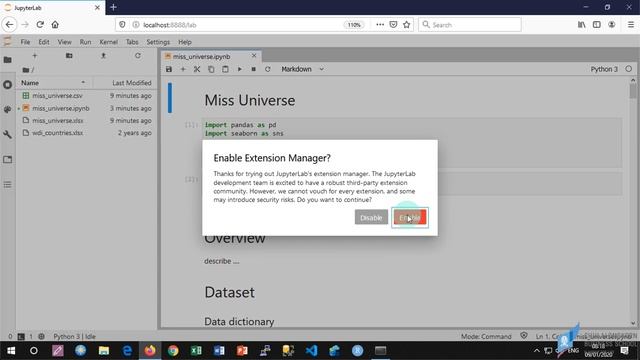Viewport: 640px width, 360px height.
Task: Open the Commands palette sidebar icon
Action: coord(7,109)
